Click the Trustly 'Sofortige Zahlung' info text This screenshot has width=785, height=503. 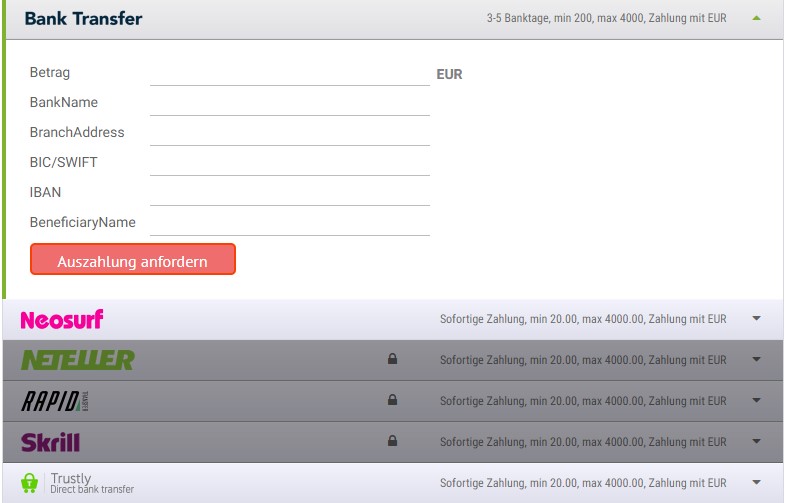(x=583, y=483)
